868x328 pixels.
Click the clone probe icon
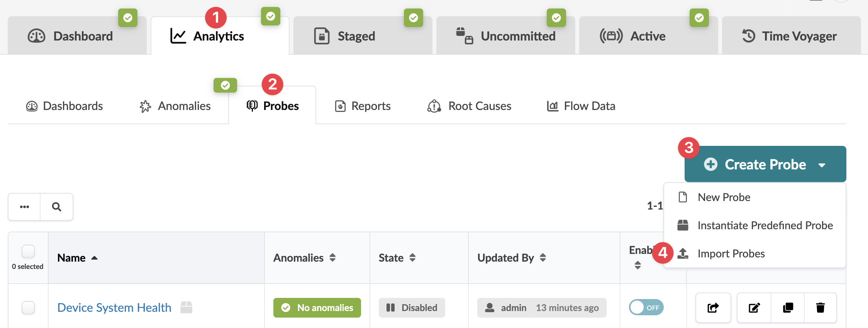coord(788,308)
